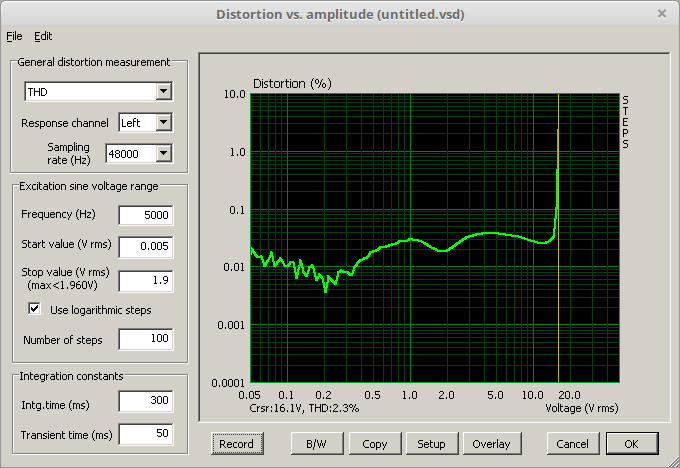Cancel the distortion measurement dialog
680x468 pixels.
click(572, 443)
